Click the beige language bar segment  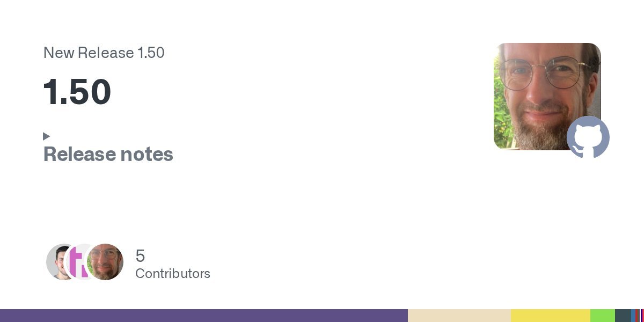pos(459,316)
